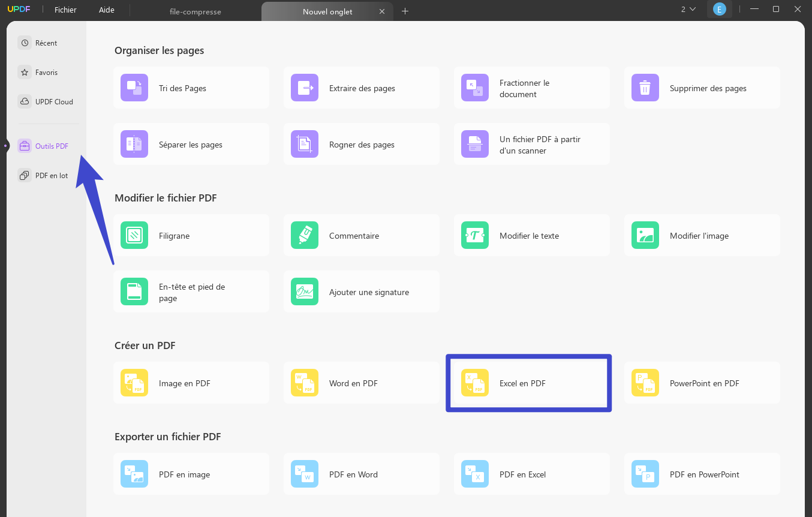Open the Supprimer des pages tool
Image resolution: width=812 pixels, height=517 pixels.
tap(702, 87)
